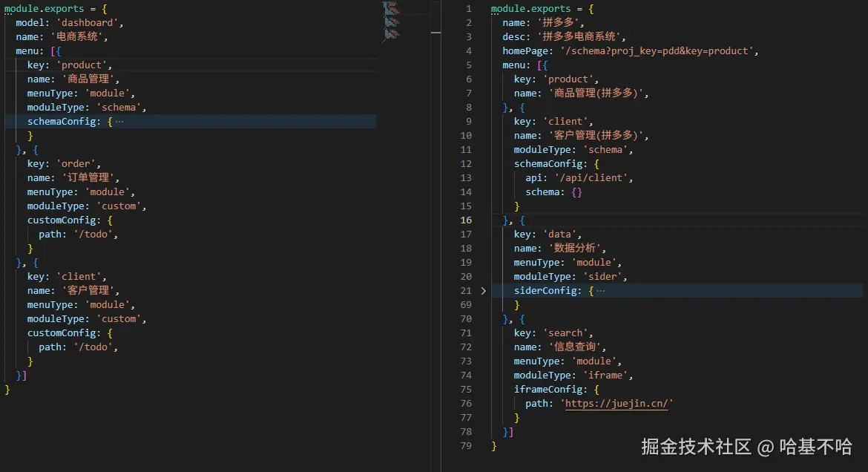Click the key: 'search' line
This screenshot has height=472, width=868.
(553, 333)
